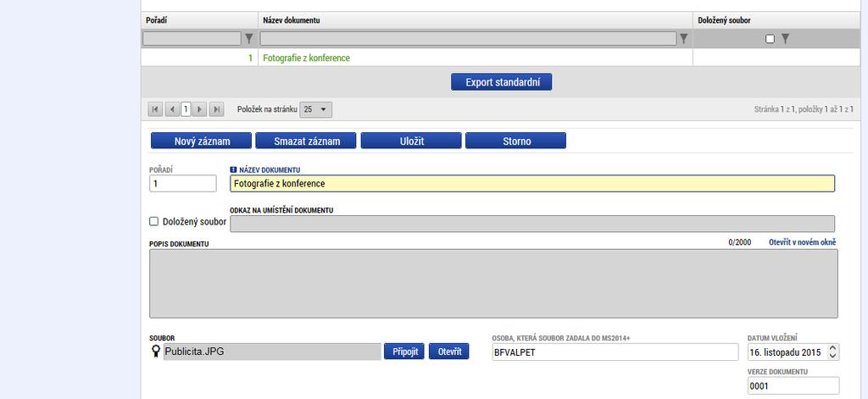868x399 pixels.
Task: Click the filter icon in Doložený soubor column
Action: click(784, 39)
